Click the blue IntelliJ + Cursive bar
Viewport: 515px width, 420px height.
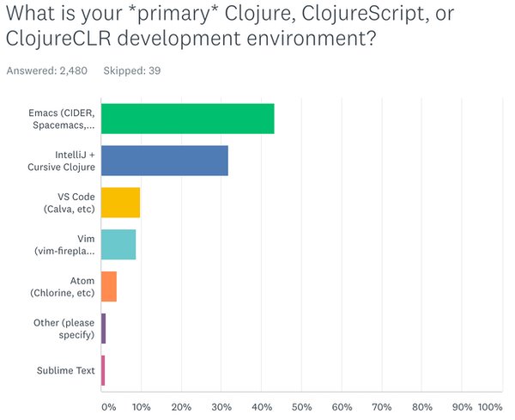pos(165,161)
